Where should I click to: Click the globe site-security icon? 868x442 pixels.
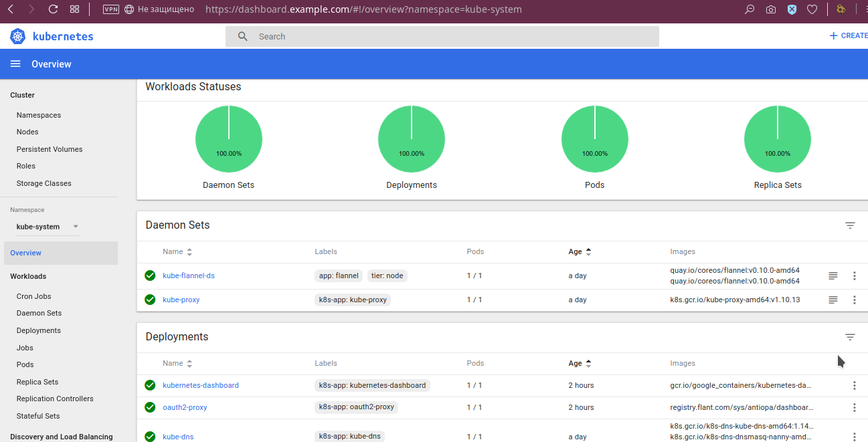pos(129,9)
